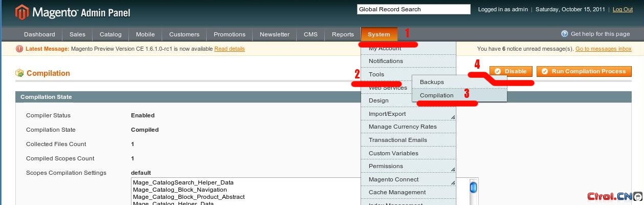Viewport: 644px width, 205px height.
Task: Click the Disable button
Action: [511, 72]
